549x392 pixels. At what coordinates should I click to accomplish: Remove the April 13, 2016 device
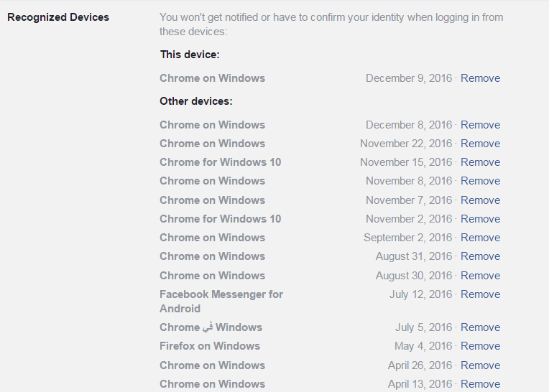click(x=480, y=384)
